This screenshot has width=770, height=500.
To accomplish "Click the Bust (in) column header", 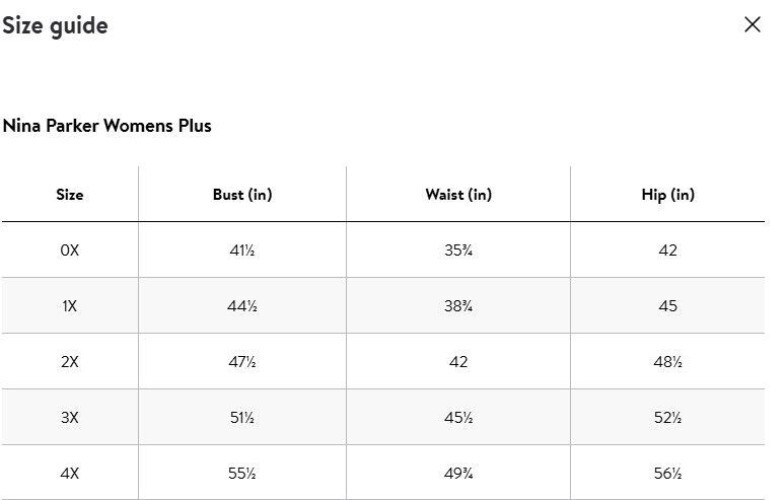I will 243,194.
